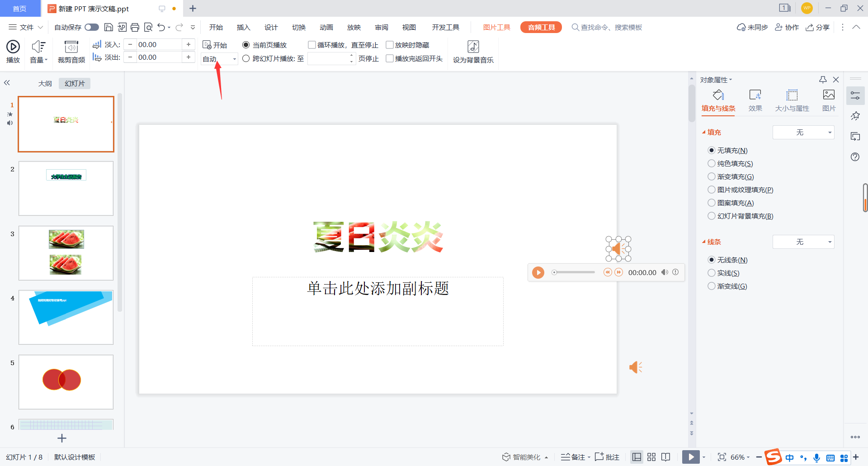Select Play on Current Slide (当前页播放) radio
The height and width of the screenshot is (466, 868).
click(x=246, y=45)
